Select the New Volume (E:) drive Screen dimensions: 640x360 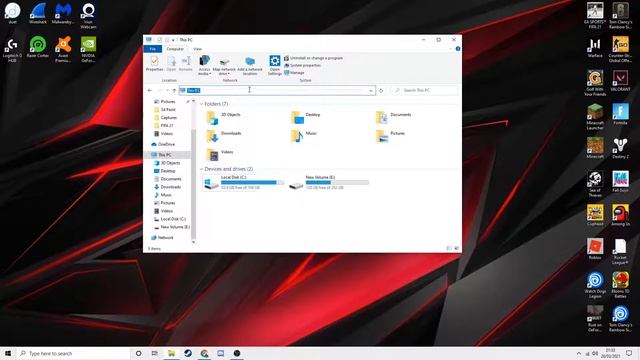(329, 182)
